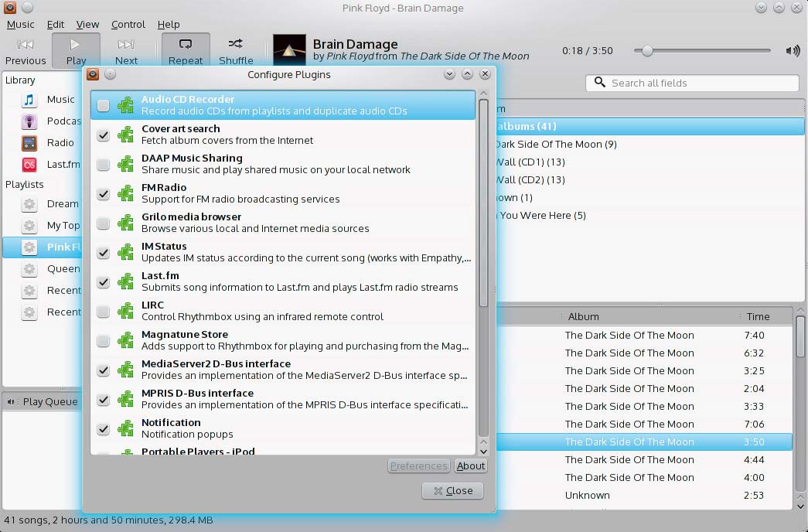Screen dimensions: 808x532
Task: Click the MPRIS D-Bus puzzle icon
Action: point(125,399)
